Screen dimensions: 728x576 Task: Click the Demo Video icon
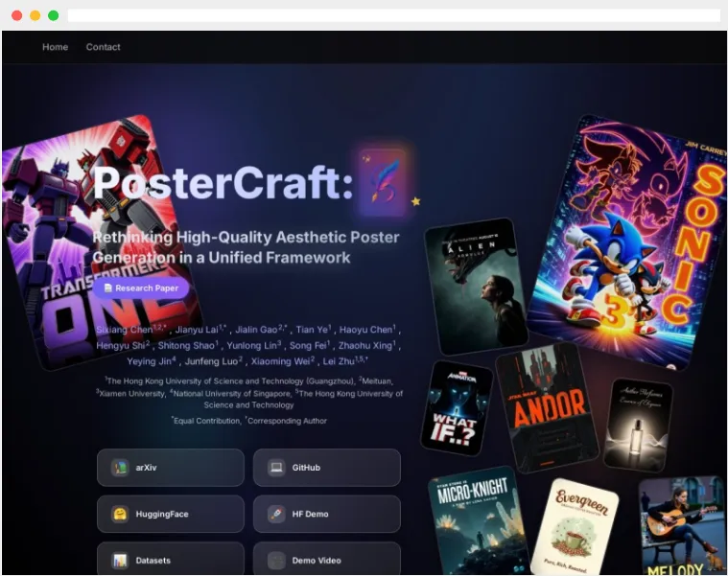point(276,561)
